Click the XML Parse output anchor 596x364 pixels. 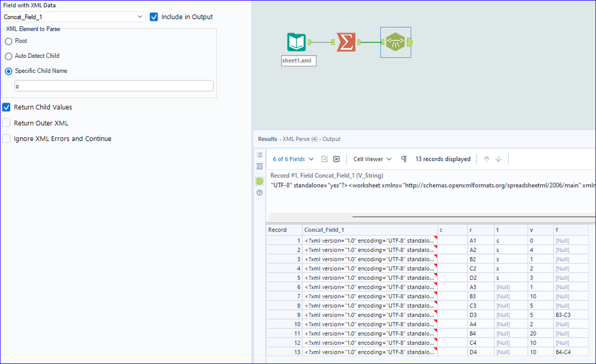(x=410, y=42)
